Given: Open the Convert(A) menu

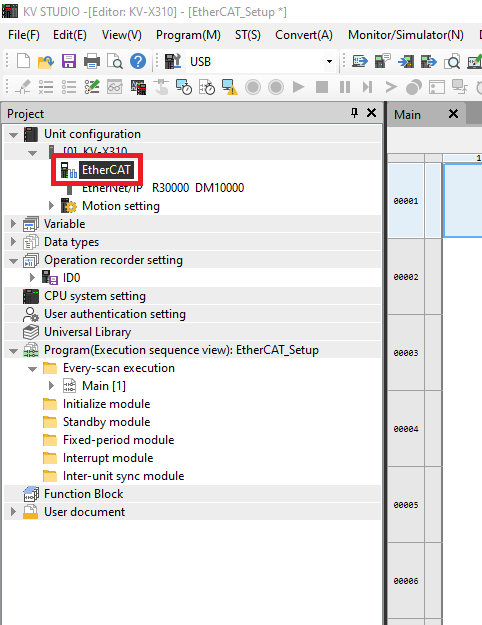Looking at the screenshot, I should (304, 35).
